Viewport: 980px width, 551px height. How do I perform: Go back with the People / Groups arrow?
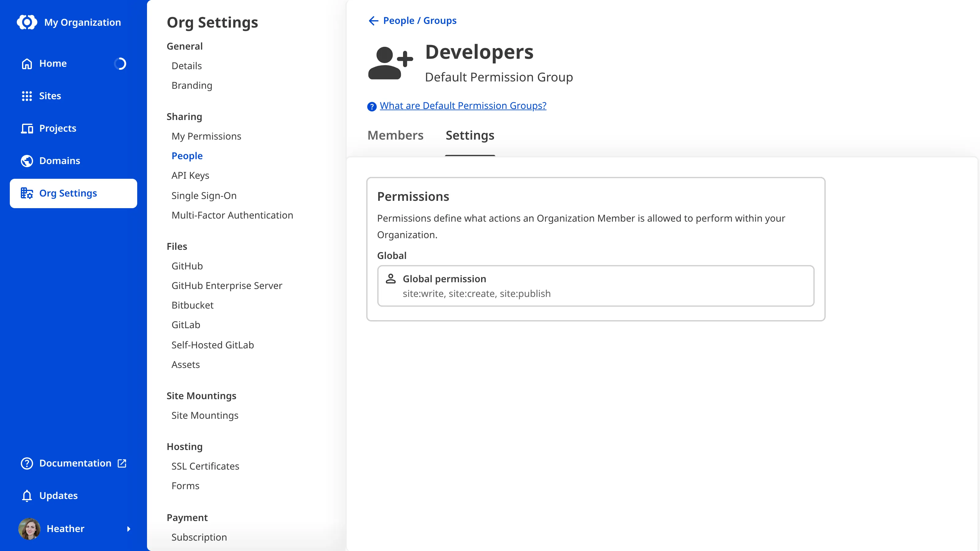click(374, 21)
